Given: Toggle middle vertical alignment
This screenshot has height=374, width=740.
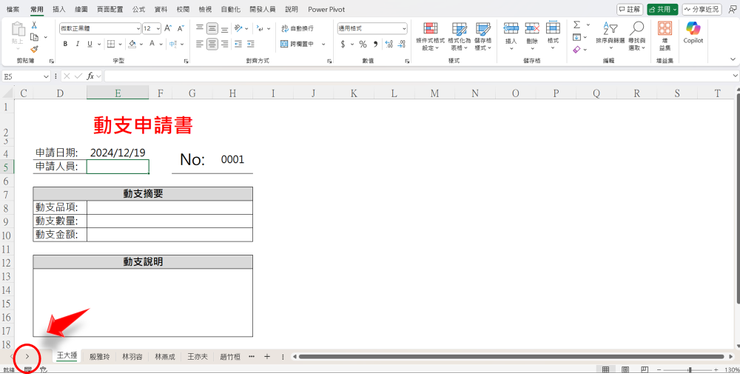Looking at the screenshot, I should (x=212, y=28).
